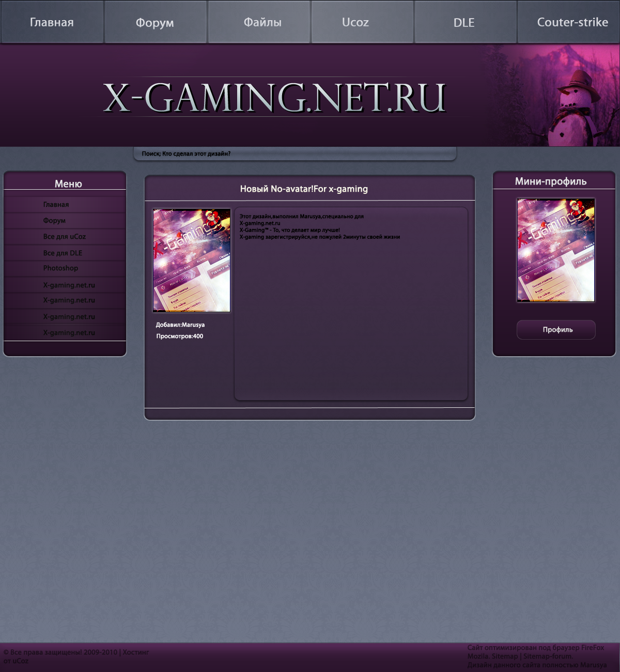Click the line X-Gaming™ - То, что делает мир лучше!

coord(289,230)
